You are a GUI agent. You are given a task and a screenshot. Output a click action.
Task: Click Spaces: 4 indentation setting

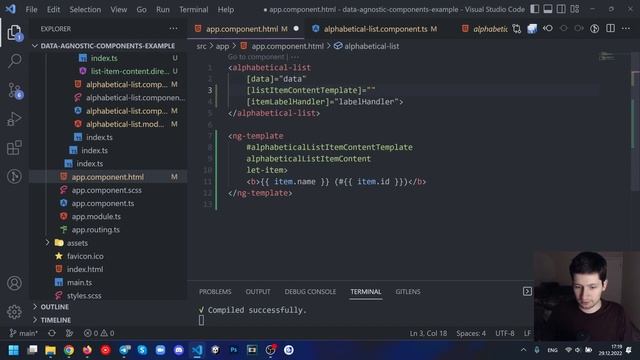coord(471,333)
